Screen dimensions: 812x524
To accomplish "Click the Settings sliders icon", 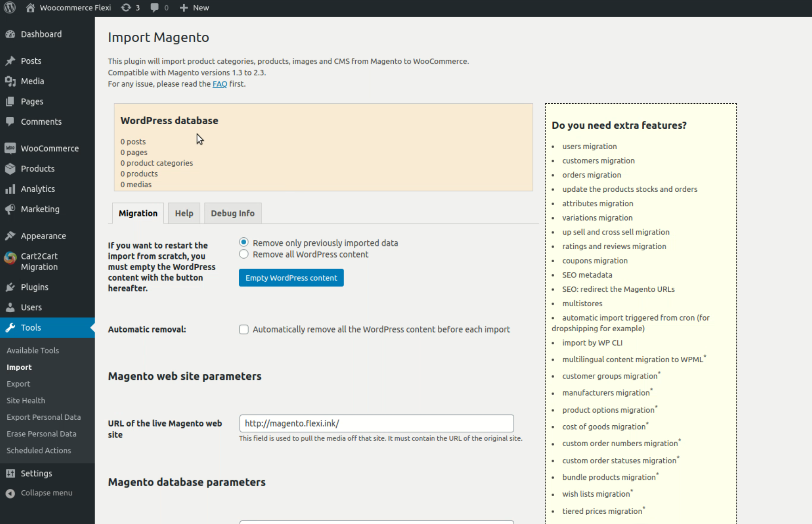I will click(x=10, y=473).
